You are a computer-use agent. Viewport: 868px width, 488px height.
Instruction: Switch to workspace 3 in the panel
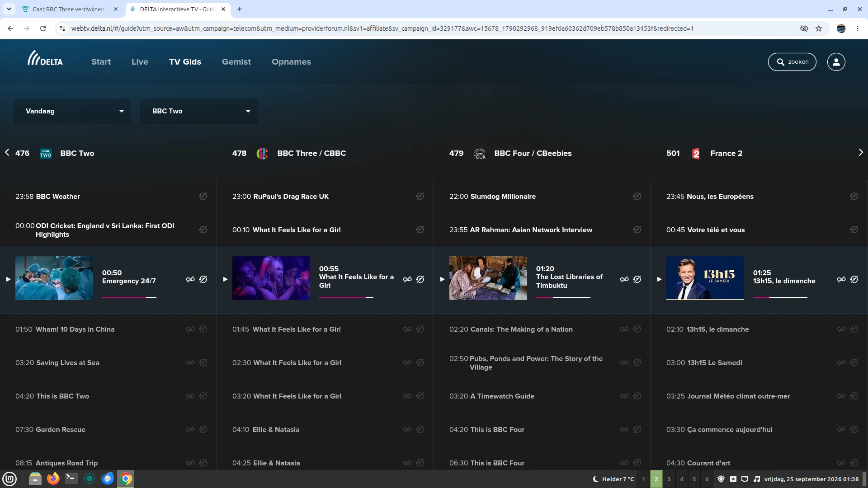tap(669, 479)
